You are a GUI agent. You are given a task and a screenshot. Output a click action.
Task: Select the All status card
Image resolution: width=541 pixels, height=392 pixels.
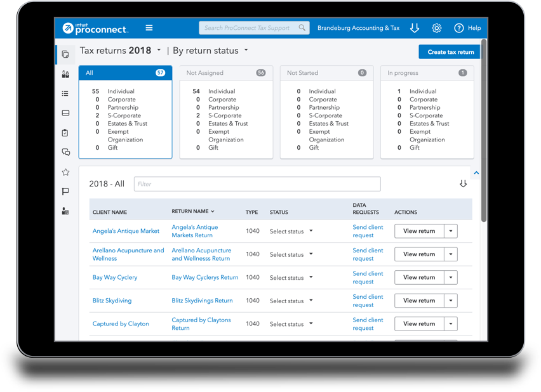126,112
